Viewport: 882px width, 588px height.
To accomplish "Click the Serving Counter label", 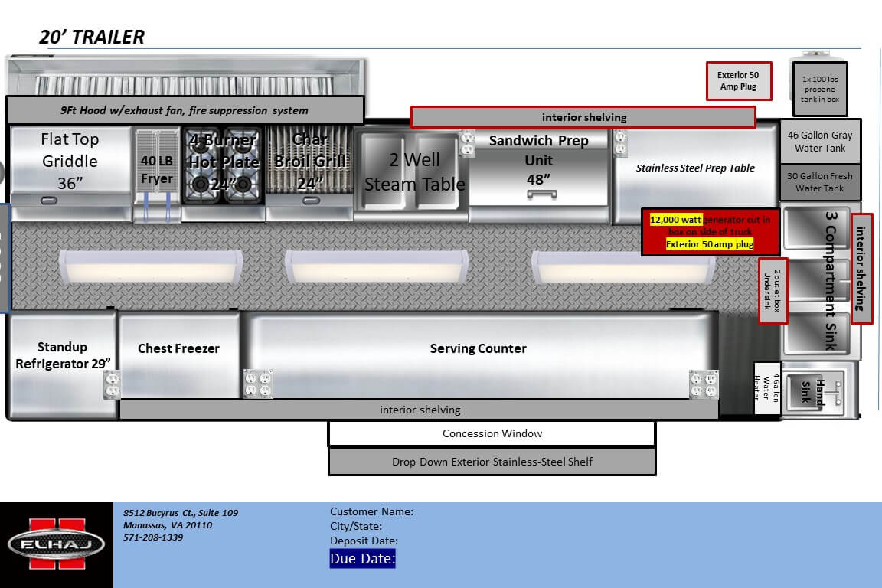I will [x=478, y=349].
